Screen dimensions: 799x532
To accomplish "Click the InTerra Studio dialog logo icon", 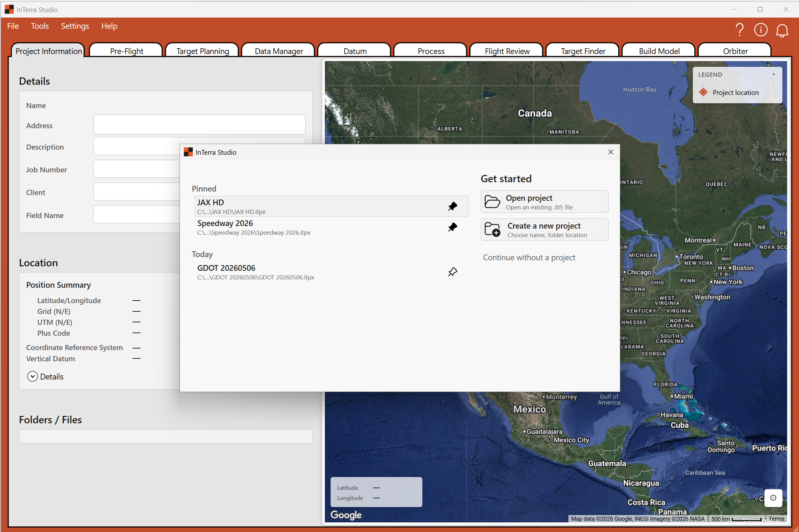I will [188, 152].
